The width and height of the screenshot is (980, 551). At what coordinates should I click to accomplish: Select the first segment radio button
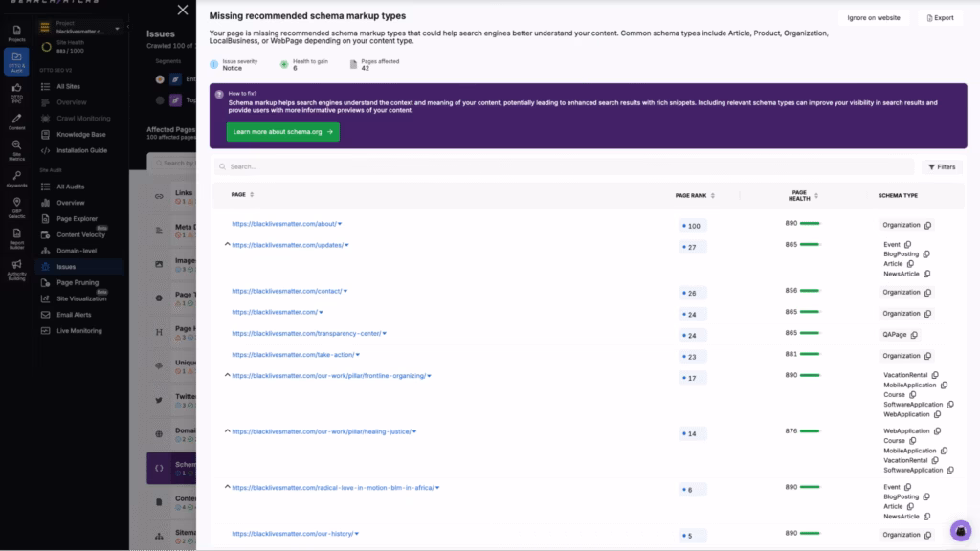point(160,78)
